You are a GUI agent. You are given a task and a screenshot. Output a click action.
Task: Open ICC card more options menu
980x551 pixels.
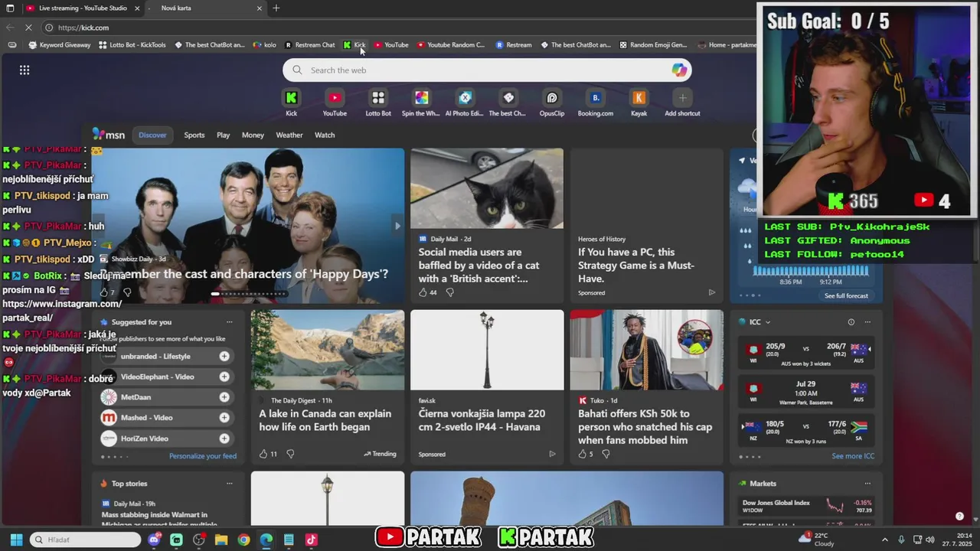(x=867, y=322)
